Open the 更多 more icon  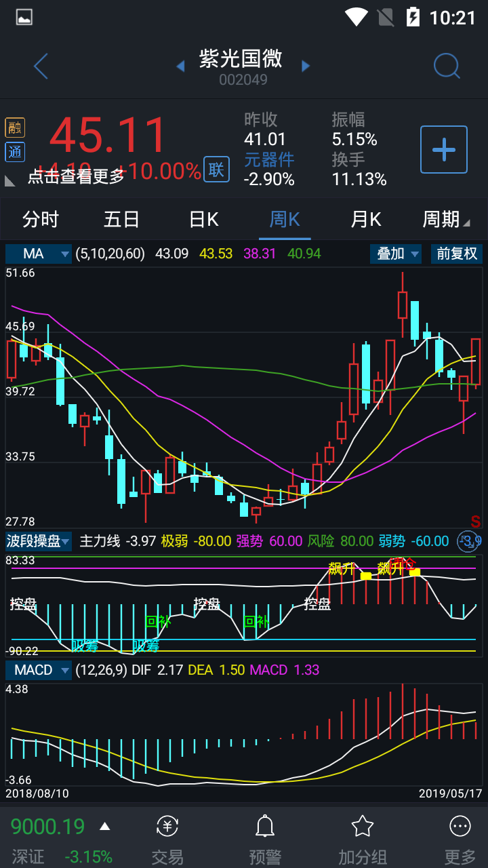coord(460,826)
